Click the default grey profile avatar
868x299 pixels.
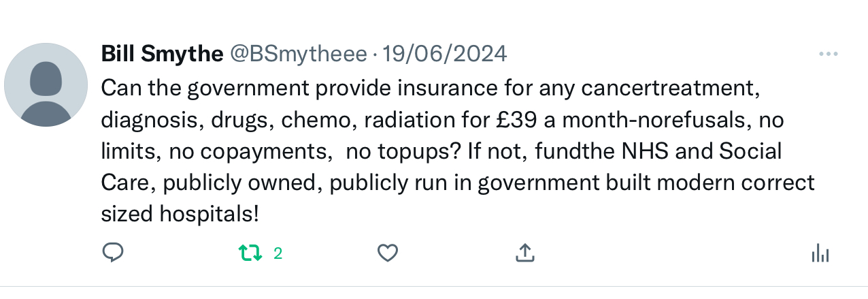46,84
